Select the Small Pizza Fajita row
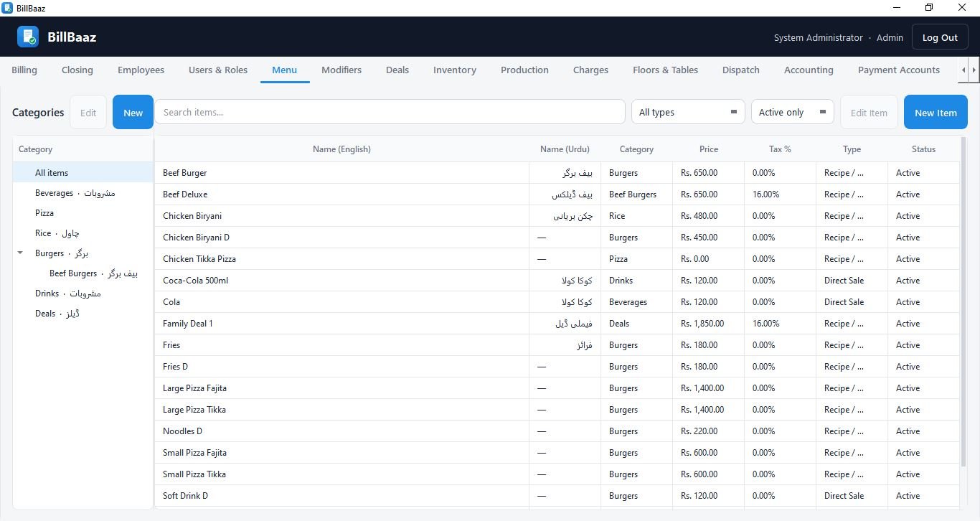980x521 pixels. (557, 453)
